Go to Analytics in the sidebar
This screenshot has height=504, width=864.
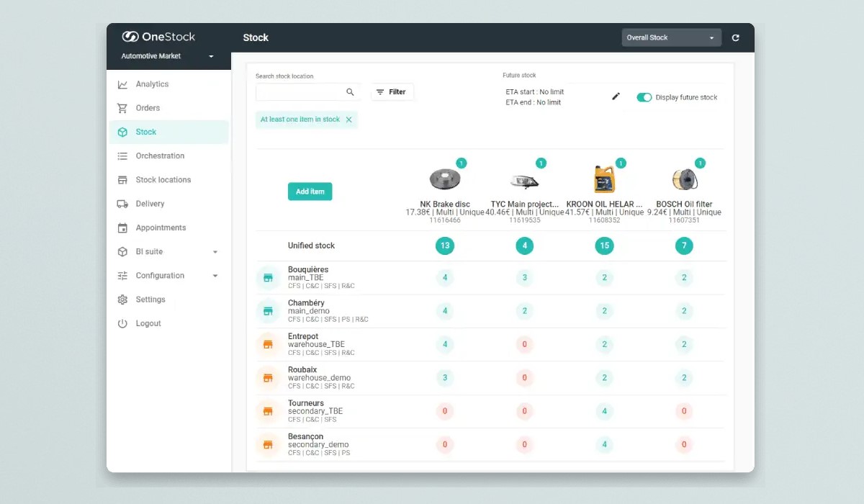click(x=152, y=84)
